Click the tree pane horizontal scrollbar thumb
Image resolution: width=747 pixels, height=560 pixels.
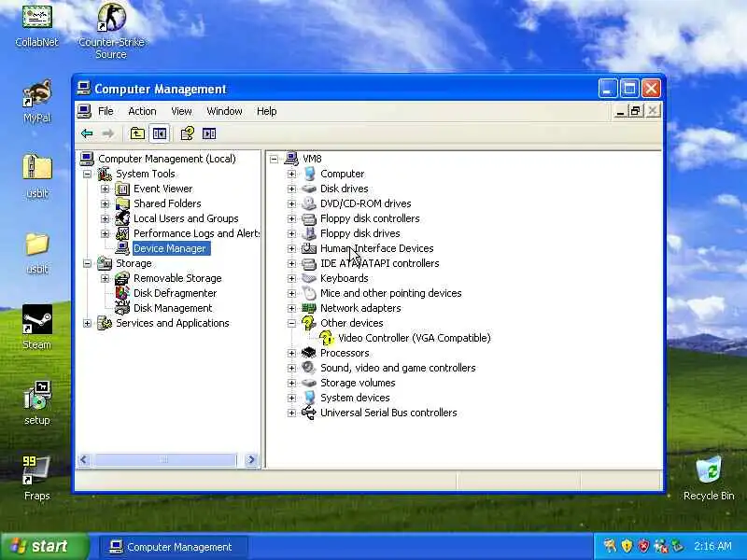point(164,459)
